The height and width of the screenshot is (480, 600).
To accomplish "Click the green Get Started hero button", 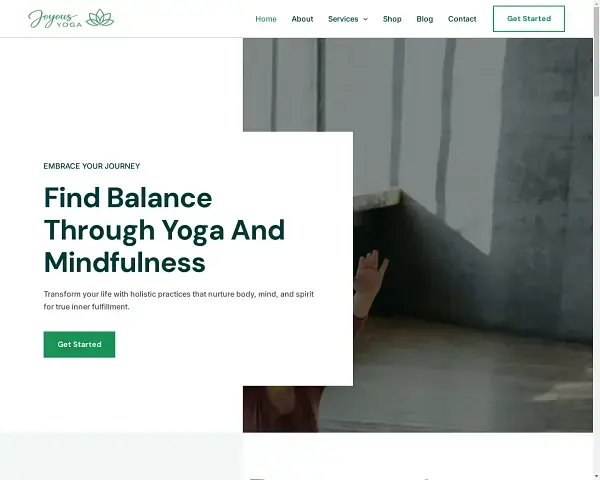I will [79, 344].
